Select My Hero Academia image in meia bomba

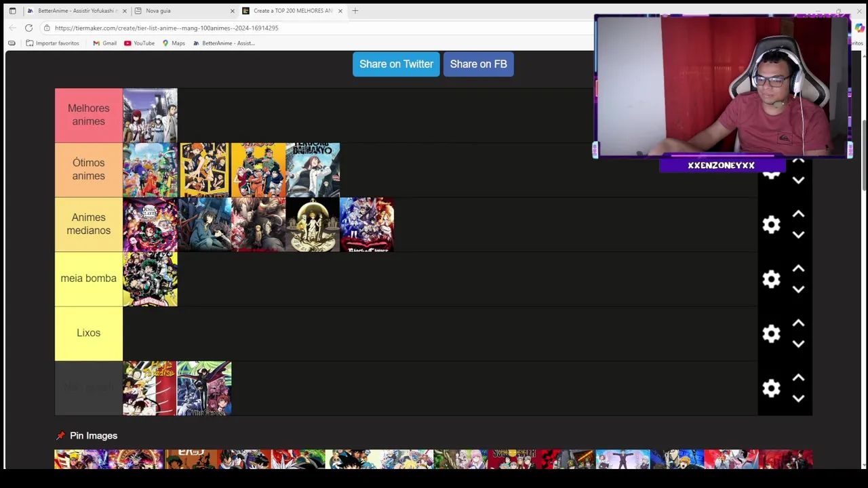tap(150, 279)
